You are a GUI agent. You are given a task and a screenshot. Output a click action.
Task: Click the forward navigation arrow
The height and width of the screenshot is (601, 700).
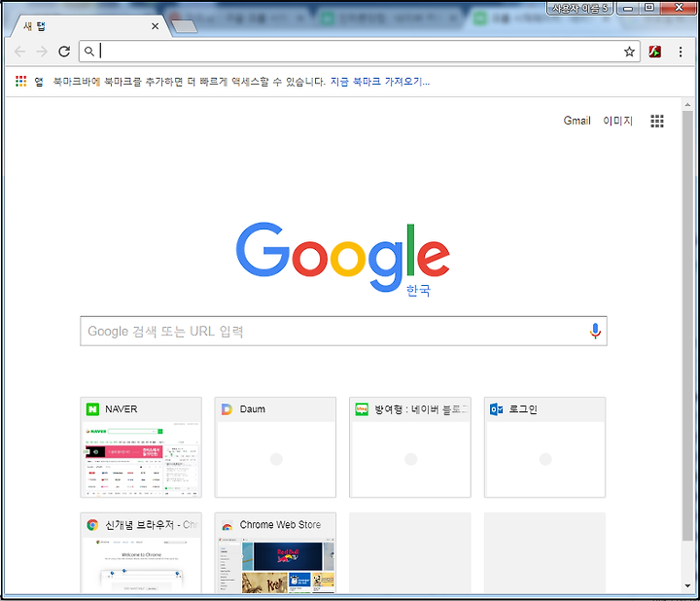tap(42, 52)
